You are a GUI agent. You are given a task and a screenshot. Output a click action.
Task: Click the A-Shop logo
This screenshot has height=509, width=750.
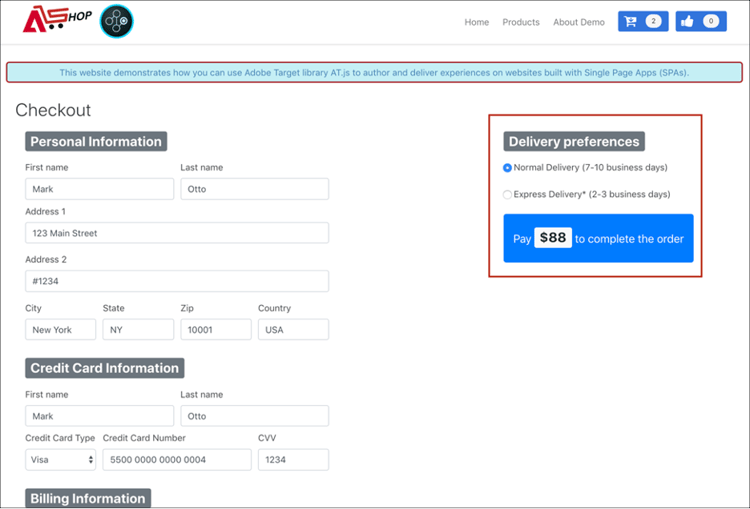pos(57,20)
